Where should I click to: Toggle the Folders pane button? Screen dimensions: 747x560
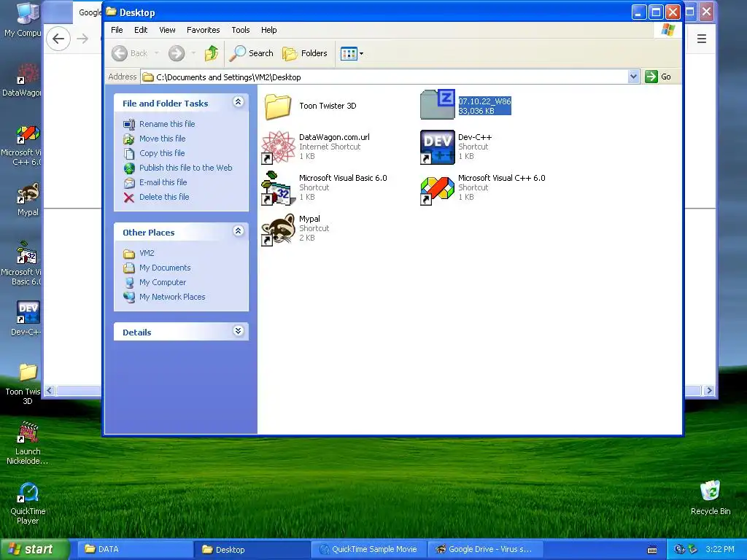[305, 53]
